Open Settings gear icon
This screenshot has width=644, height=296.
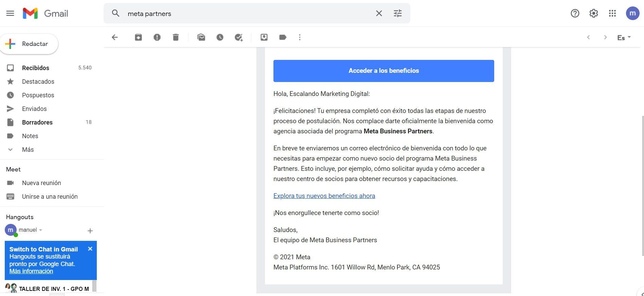point(593,14)
